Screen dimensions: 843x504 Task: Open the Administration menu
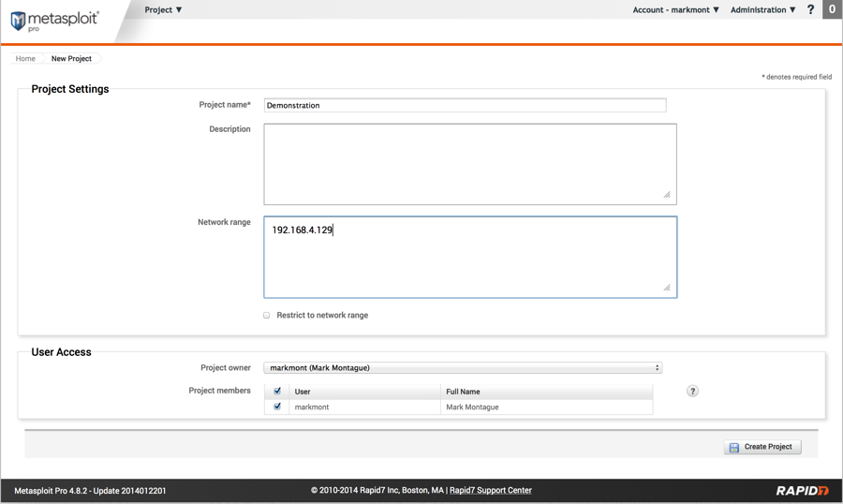(762, 9)
